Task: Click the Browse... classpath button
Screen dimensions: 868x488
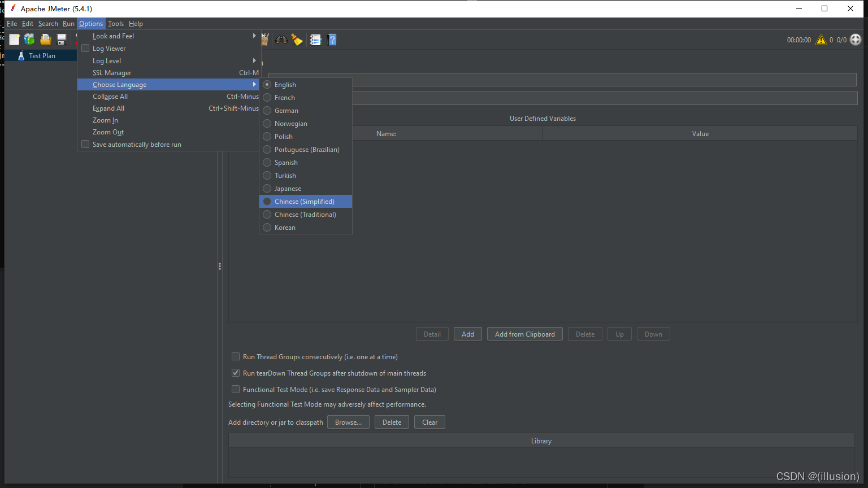Action: point(348,422)
